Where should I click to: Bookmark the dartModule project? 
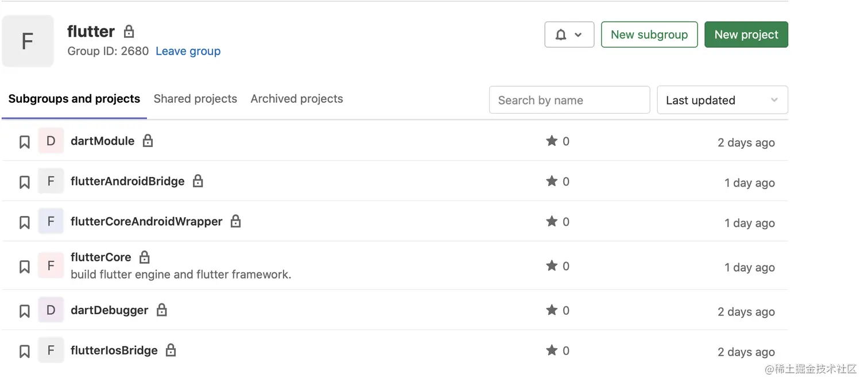[x=24, y=141]
